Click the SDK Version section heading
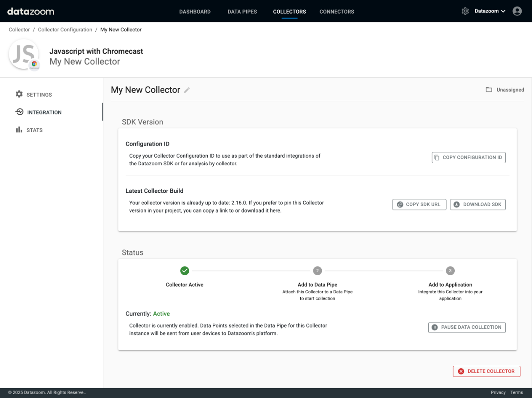 click(142, 122)
